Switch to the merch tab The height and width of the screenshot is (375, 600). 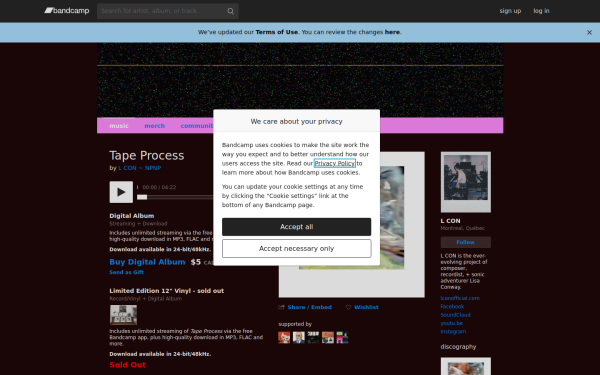pyautogui.click(x=155, y=126)
